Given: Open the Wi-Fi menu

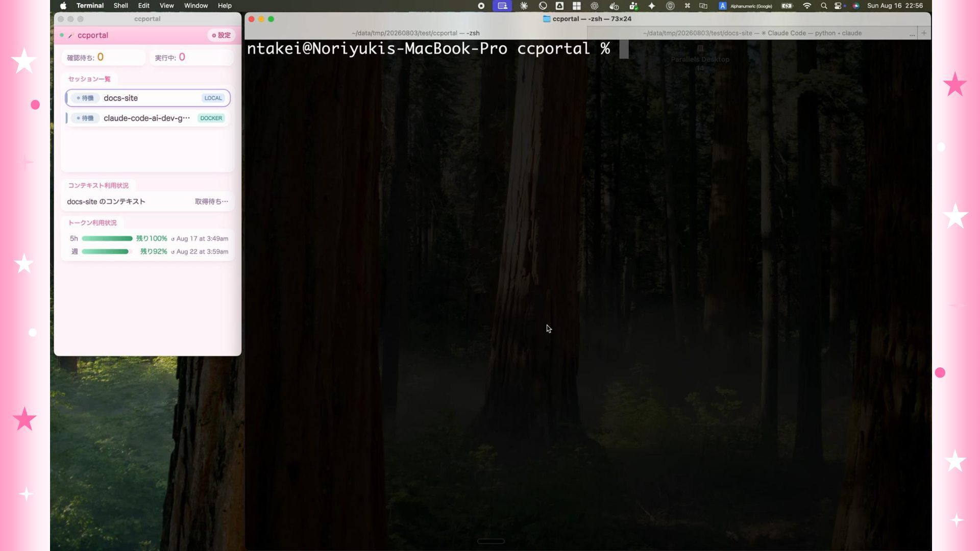Looking at the screenshot, I should (807, 6).
